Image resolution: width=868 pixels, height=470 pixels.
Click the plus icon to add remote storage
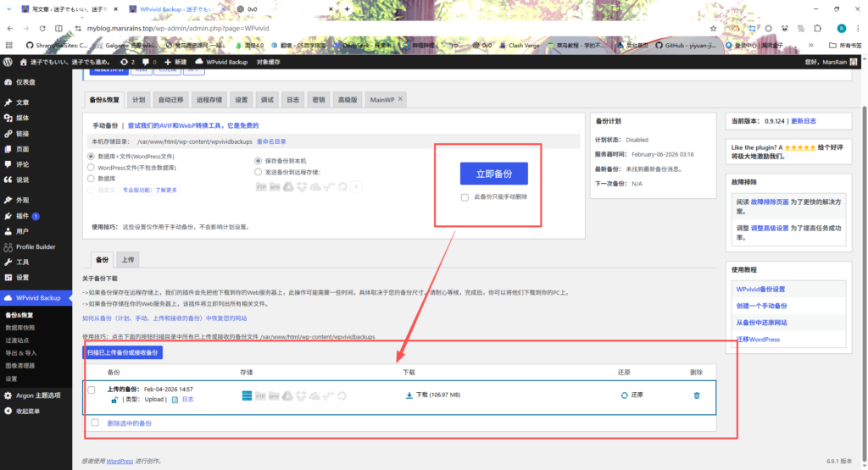356,185
